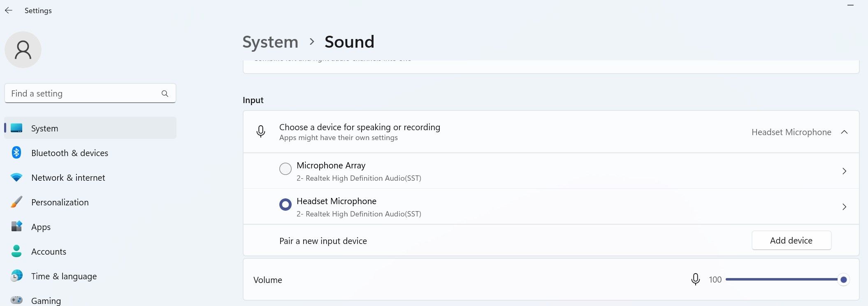Click the Network Wi-Fi icon

[16, 177]
